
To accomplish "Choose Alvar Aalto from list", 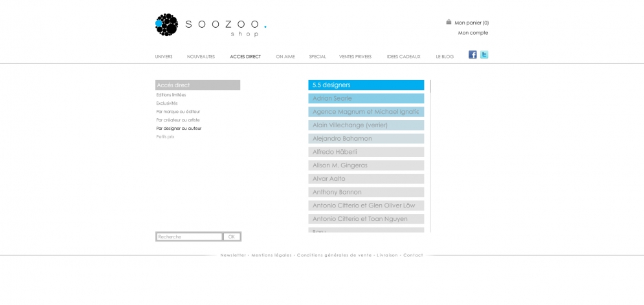I will (x=366, y=179).
